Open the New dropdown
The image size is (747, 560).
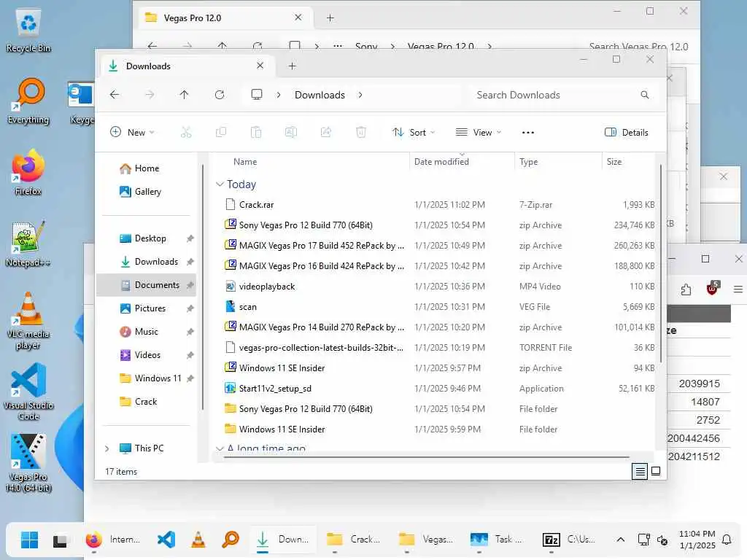[132, 133]
